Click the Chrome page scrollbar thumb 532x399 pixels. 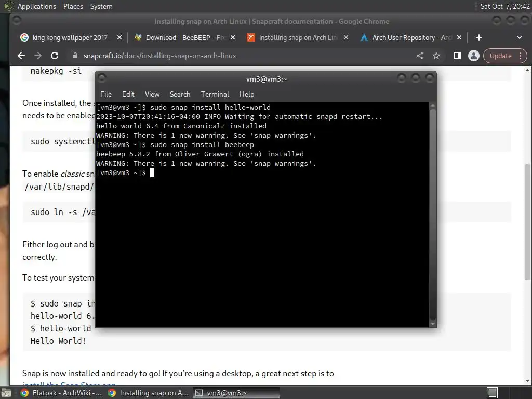pyautogui.click(x=527, y=221)
